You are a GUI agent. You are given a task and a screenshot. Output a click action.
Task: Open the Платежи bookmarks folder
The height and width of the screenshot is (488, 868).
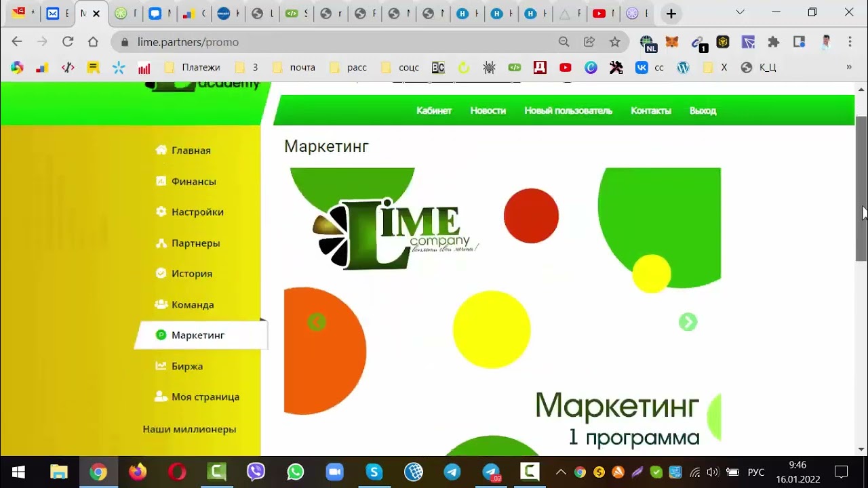pyautogui.click(x=193, y=67)
